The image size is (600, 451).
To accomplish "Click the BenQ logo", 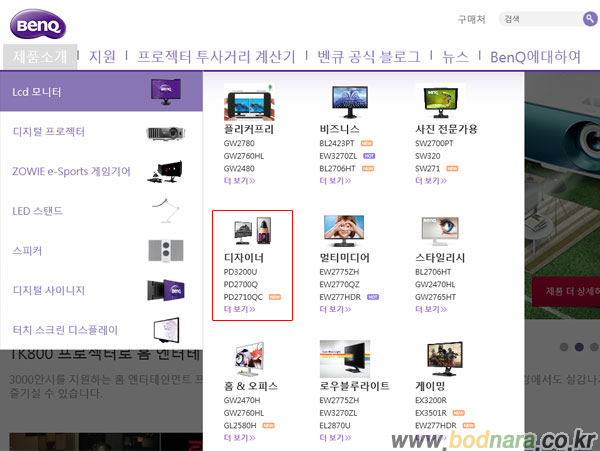I will (x=38, y=24).
